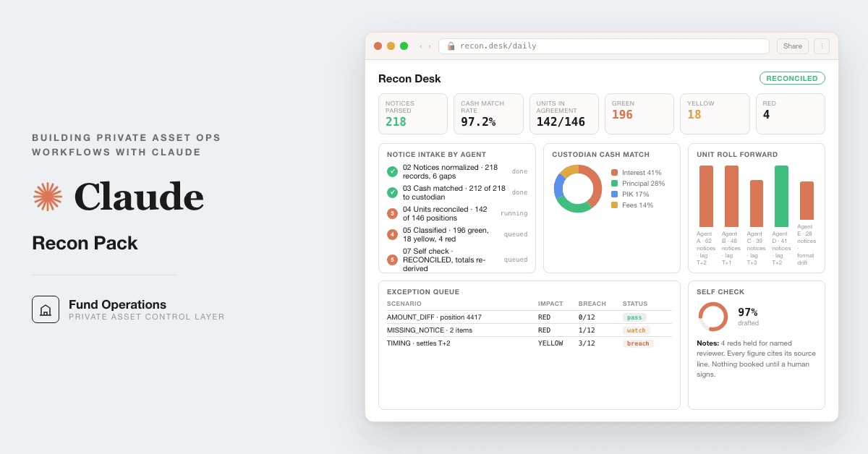The image size is (868, 454).
Task: Click the YELLOW impact cell
Action: pyautogui.click(x=550, y=343)
